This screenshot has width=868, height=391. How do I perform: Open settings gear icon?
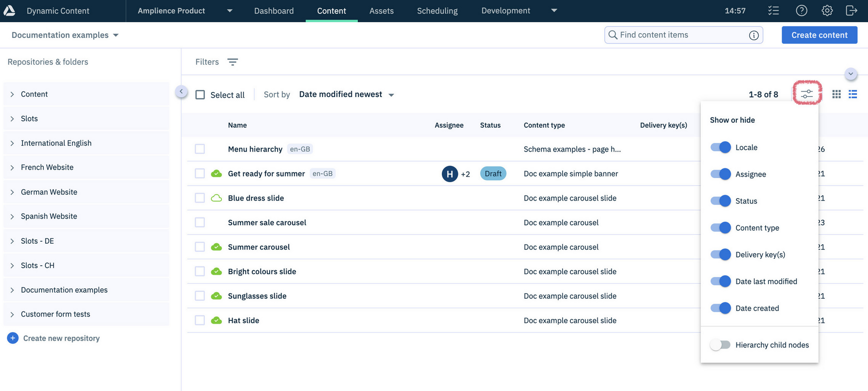[827, 11]
